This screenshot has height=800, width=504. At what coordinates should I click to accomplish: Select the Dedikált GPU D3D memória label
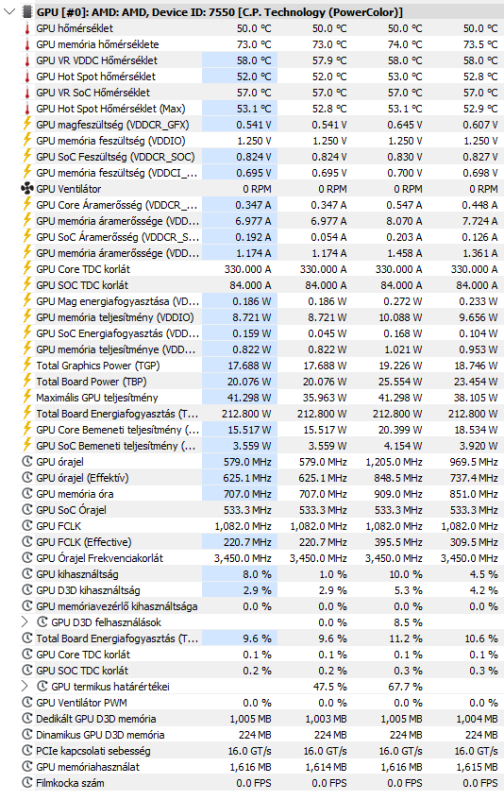pos(96,719)
